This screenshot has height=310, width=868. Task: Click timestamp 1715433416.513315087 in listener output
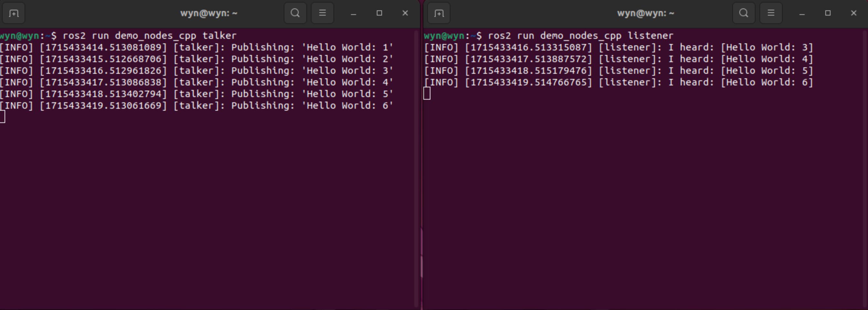coord(528,47)
